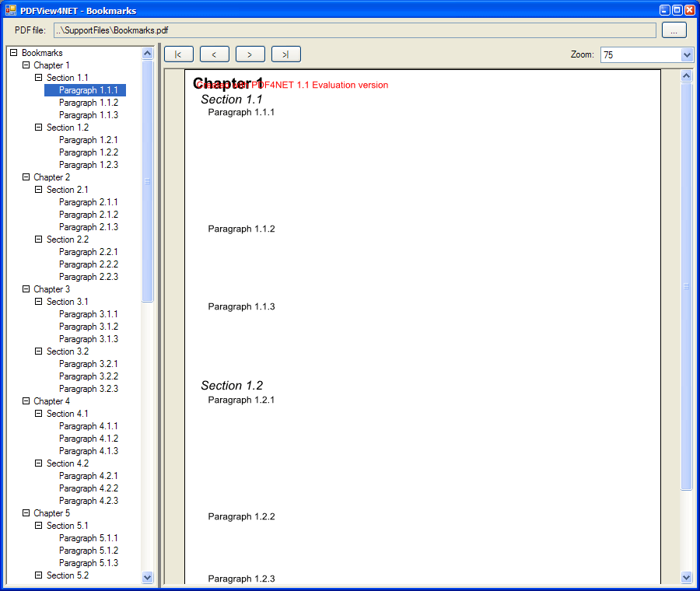The width and height of the screenshot is (700, 591).
Task: Select Paragraph 1.2.3 bookmark
Action: [89, 165]
